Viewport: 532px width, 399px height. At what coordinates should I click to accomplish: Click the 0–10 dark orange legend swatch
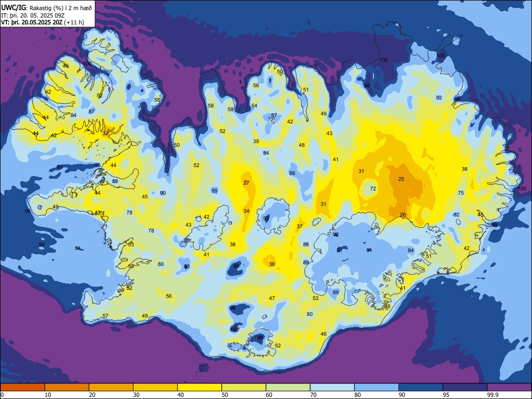pos(22,387)
